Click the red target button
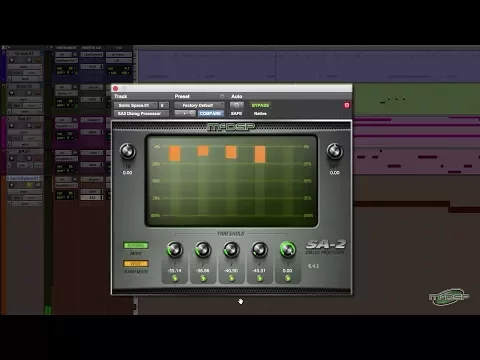 point(347,105)
